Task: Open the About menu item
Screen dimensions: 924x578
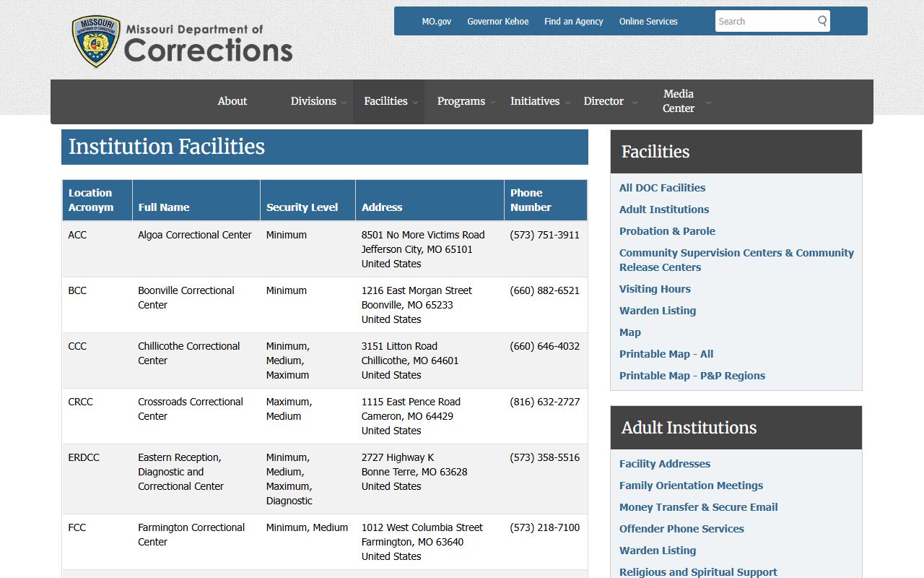Action: (232, 101)
